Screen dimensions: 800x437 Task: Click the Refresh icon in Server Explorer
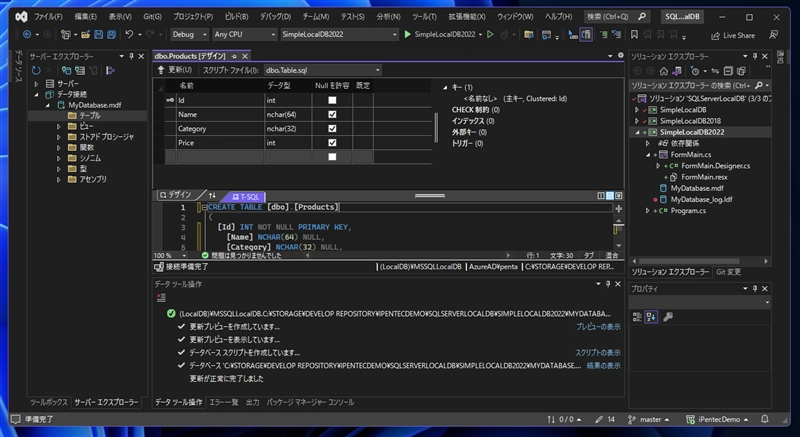coord(37,71)
